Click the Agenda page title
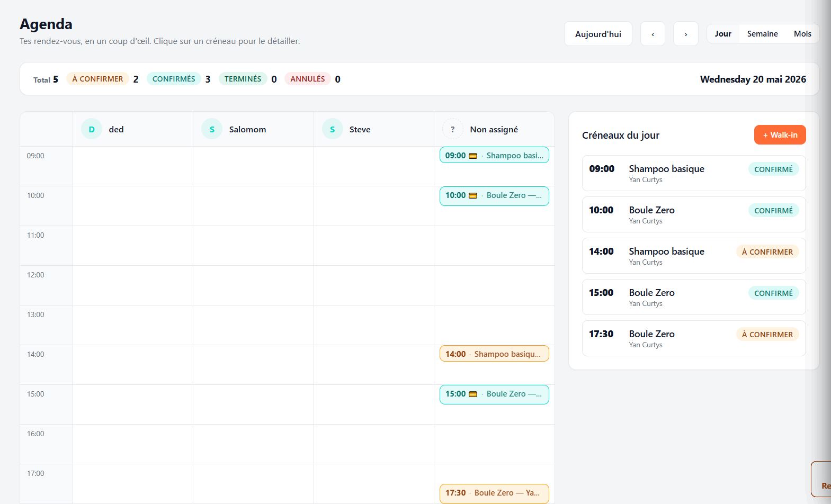Image resolution: width=831 pixels, height=504 pixels. click(x=46, y=24)
